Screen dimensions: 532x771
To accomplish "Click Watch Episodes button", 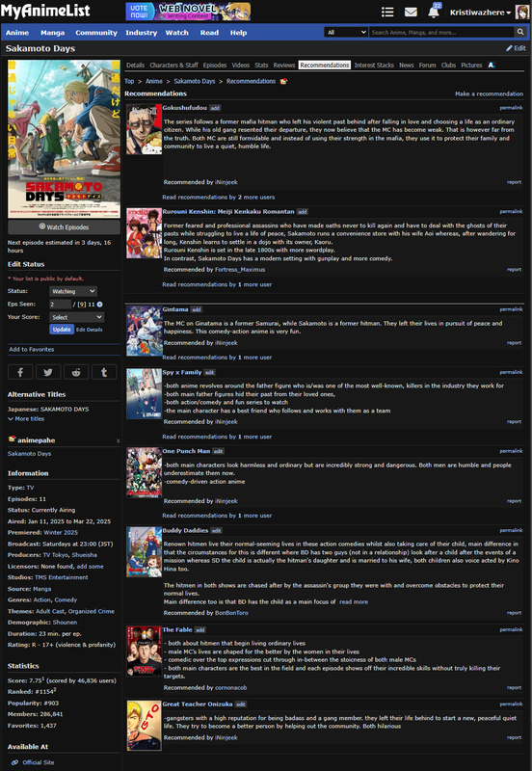I will click(x=64, y=227).
